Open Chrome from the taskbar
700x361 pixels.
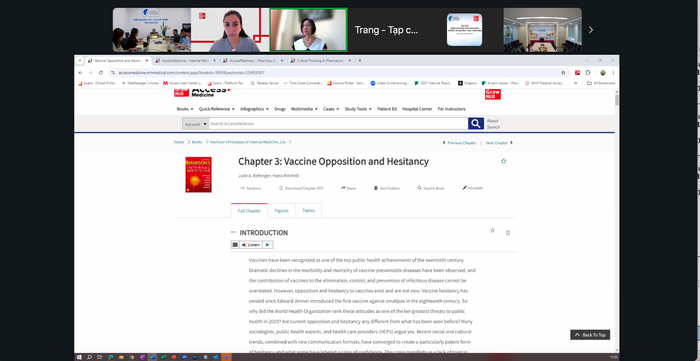(132, 357)
